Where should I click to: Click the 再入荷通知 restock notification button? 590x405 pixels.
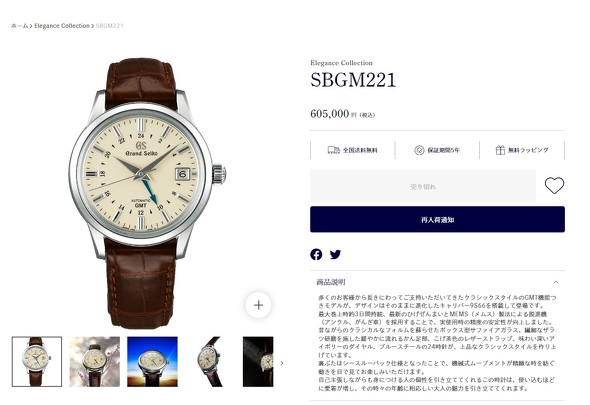(437, 219)
